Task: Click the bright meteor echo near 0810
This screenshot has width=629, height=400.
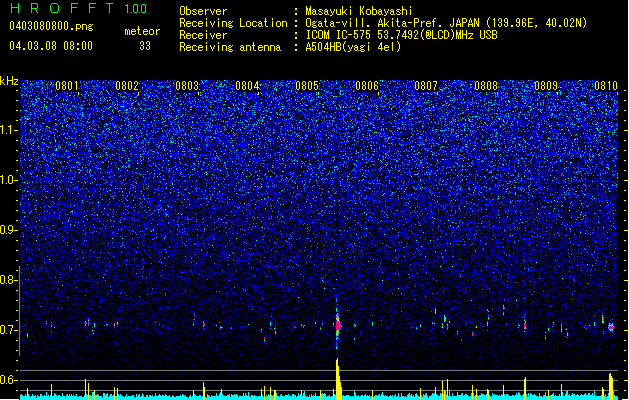Action: (x=611, y=327)
